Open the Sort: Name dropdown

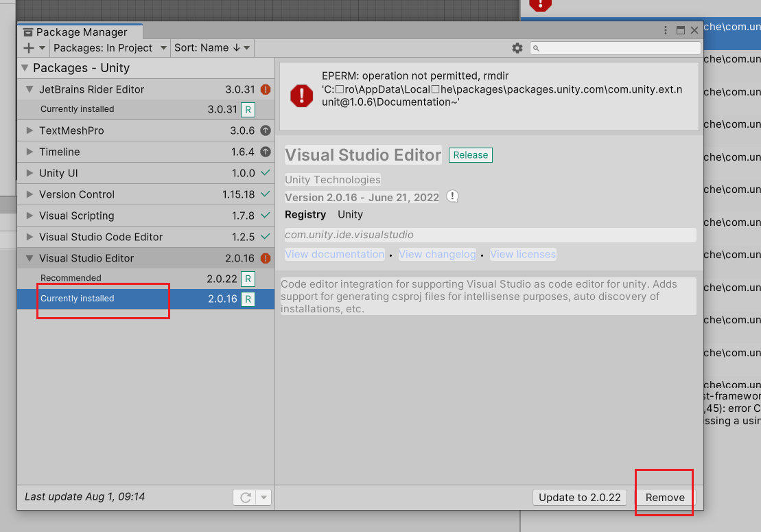coord(212,48)
